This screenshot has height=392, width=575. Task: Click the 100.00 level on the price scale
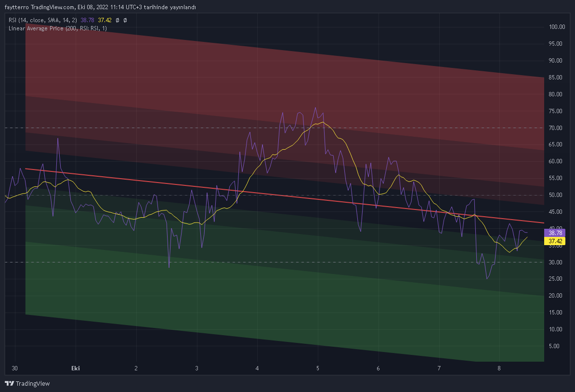(x=557, y=27)
